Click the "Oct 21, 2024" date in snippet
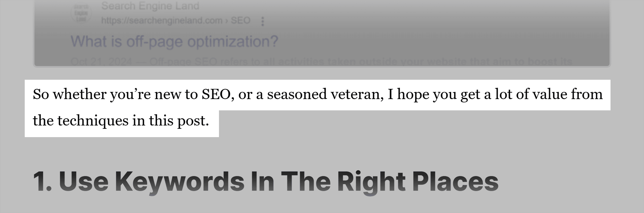Image resolution: width=644 pixels, height=213 pixels. pyautogui.click(x=101, y=62)
